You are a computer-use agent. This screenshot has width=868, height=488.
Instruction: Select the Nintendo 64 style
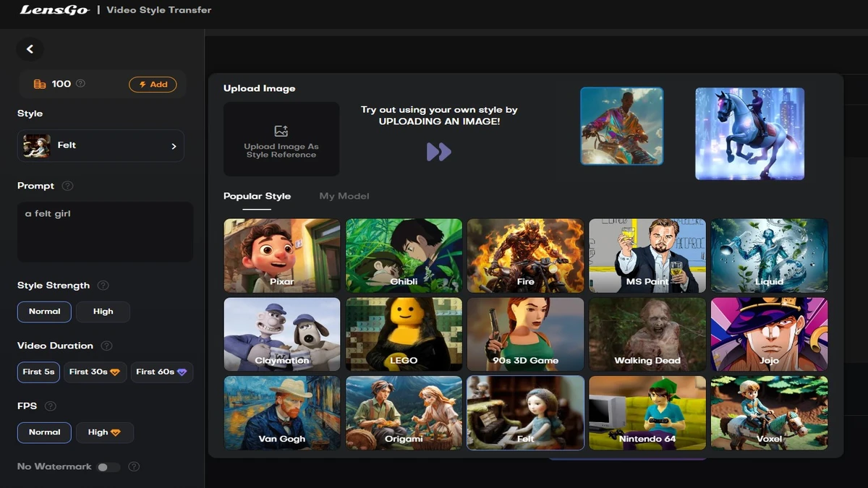click(647, 413)
